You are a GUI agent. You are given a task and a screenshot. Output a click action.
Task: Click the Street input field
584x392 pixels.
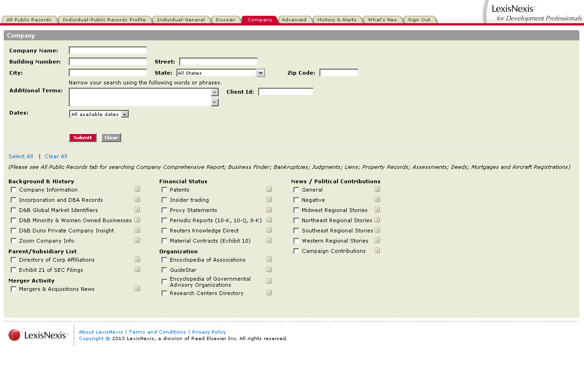tap(219, 62)
